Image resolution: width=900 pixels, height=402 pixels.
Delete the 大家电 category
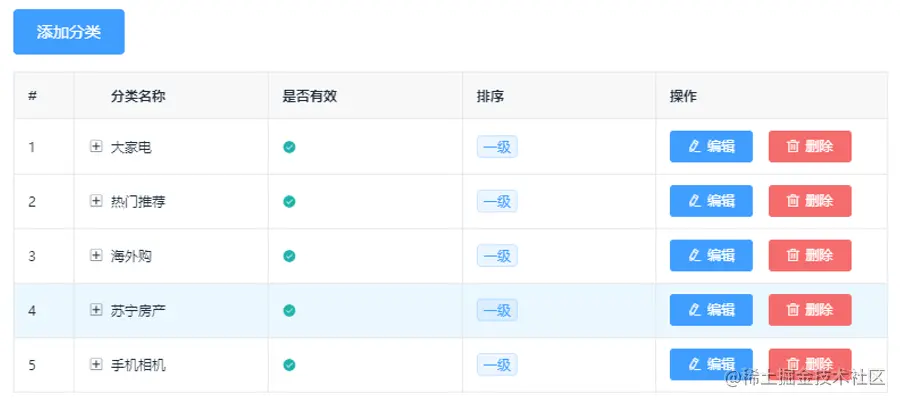pos(810,146)
